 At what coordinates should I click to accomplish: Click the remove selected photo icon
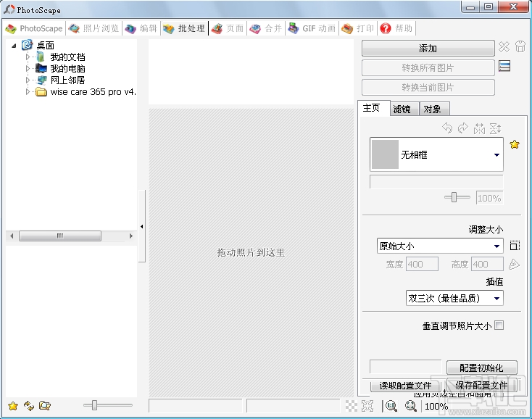[x=504, y=46]
